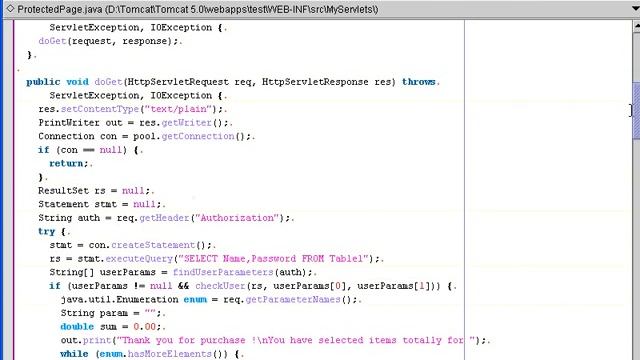
Task: Click the 'SELECT Name,Password FROM Table1' string
Action: tap(273, 259)
